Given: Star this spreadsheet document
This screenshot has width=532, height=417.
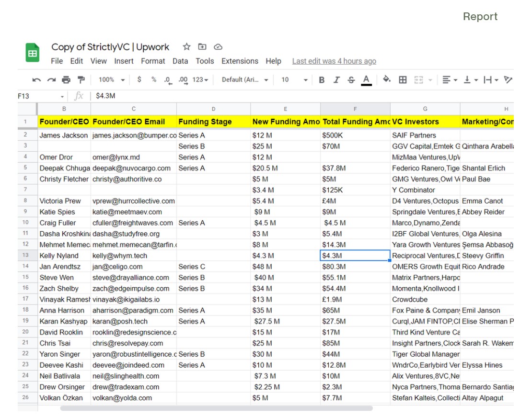Looking at the screenshot, I should 186,47.
